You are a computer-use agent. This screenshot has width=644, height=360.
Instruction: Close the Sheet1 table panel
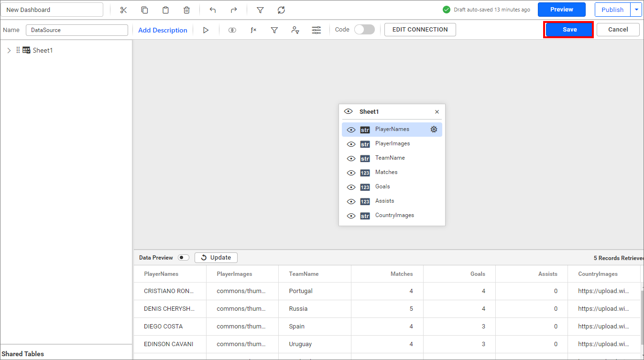(437, 112)
